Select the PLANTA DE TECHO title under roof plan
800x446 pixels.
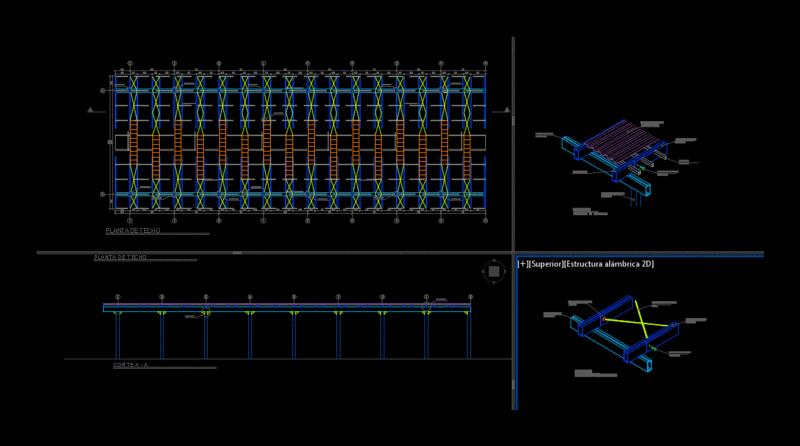pos(133,231)
